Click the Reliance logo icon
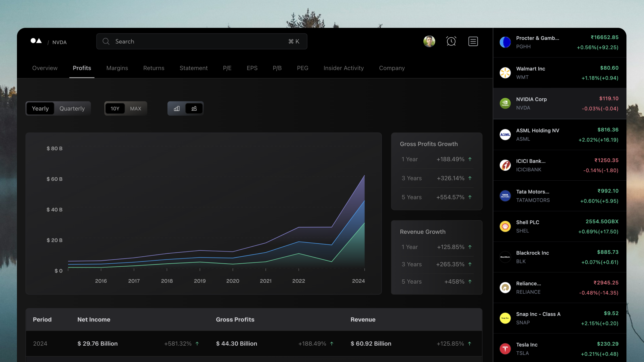644x362 pixels. [x=505, y=288]
